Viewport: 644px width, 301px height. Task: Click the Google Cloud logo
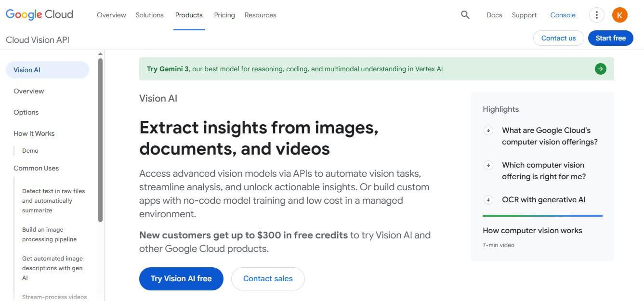39,14
